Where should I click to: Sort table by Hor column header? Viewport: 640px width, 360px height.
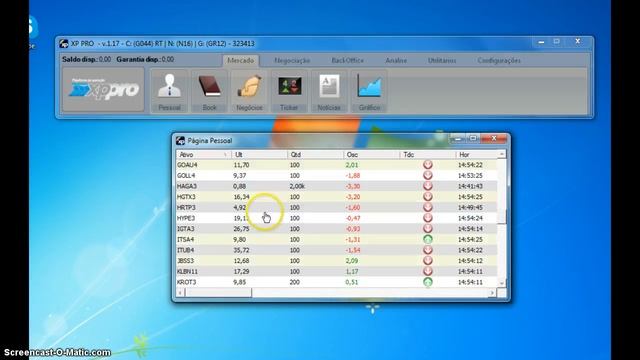[x=477, y=155]
